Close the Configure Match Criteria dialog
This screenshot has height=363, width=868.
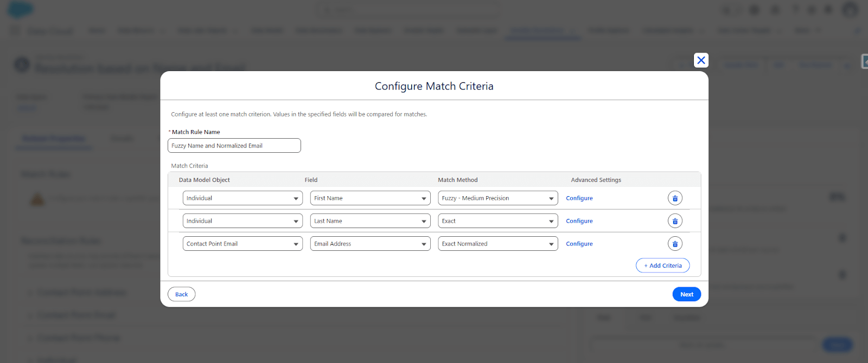[x=701, y=60]
